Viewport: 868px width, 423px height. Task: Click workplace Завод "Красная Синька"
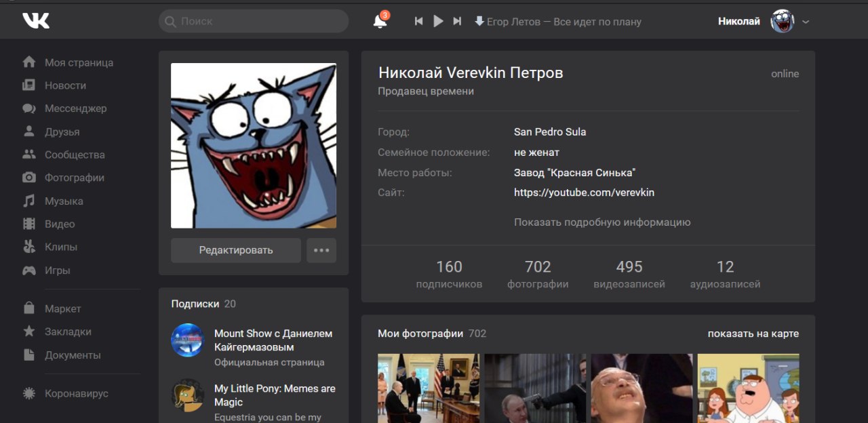coord(574,172)
